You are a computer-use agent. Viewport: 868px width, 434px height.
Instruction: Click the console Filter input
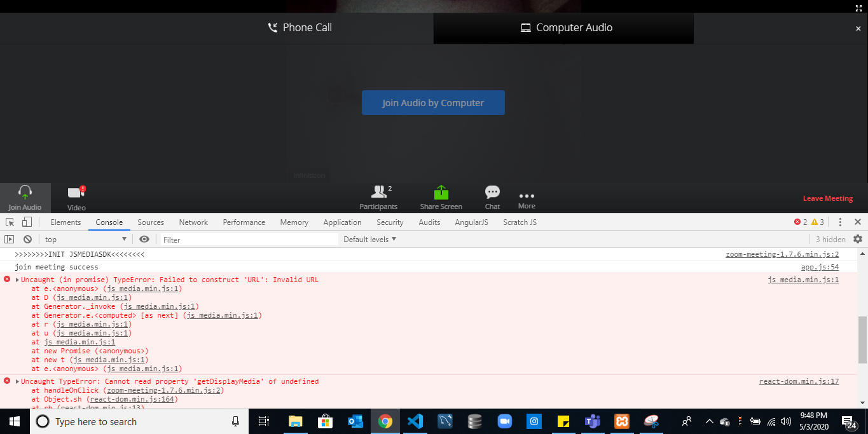coord(249,240)
